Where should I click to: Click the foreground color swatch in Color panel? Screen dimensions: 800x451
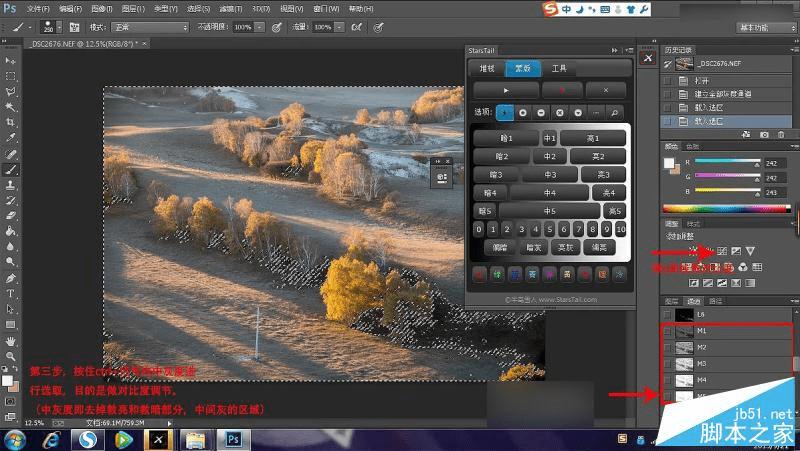click(x=668, y=163)
